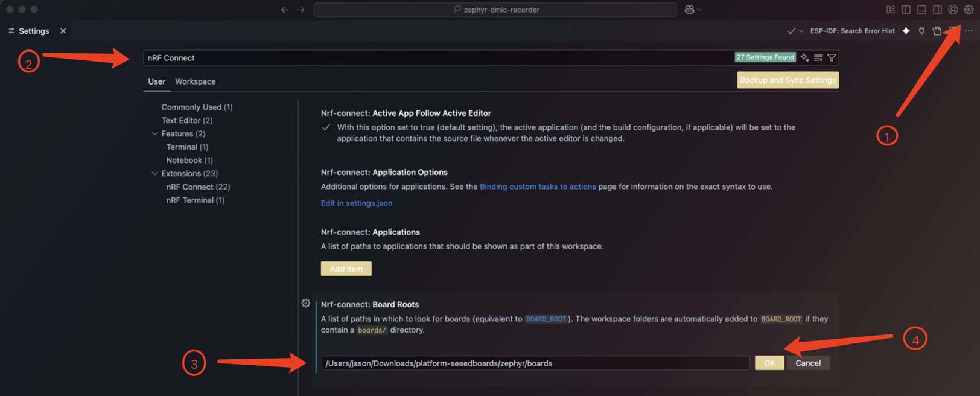
Task: Go back with the left arrow
Action: tap(285, 10)
